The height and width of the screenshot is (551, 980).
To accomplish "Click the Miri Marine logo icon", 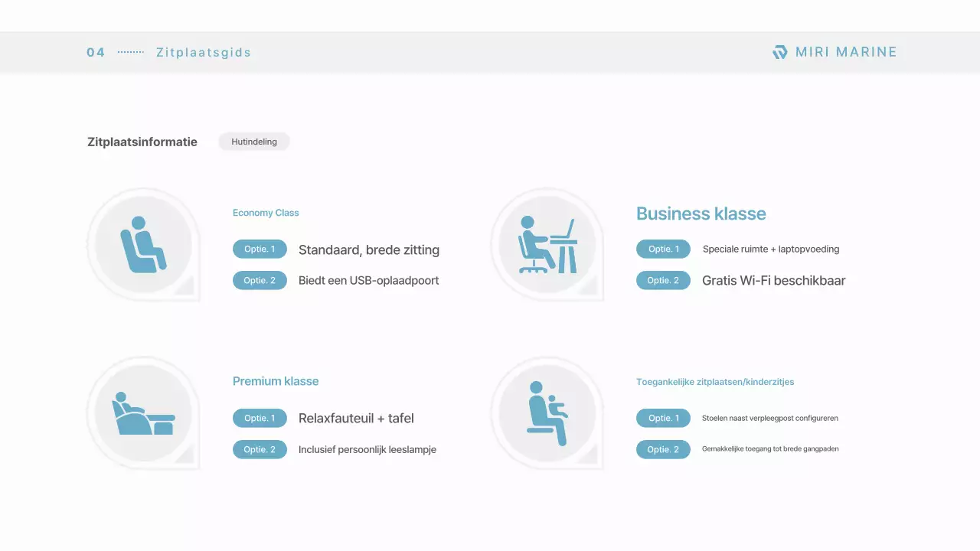I will (x=779, y=52).
